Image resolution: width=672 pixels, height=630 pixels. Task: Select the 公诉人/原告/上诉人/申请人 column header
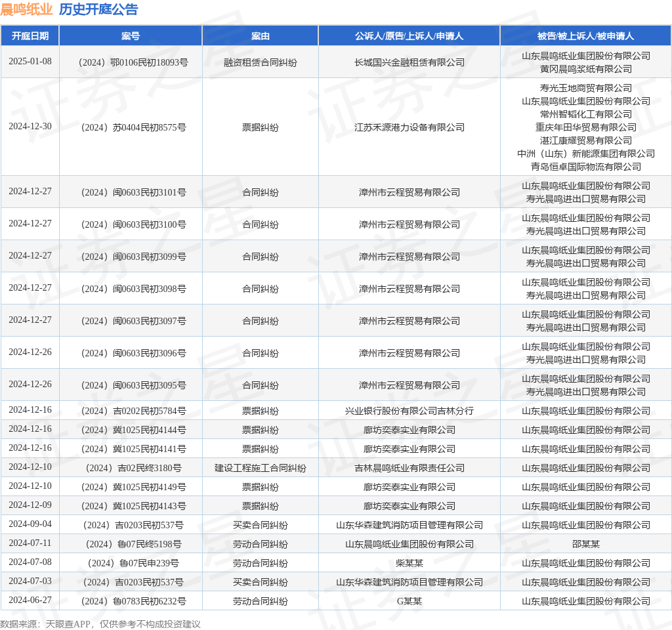pos(409,36)
